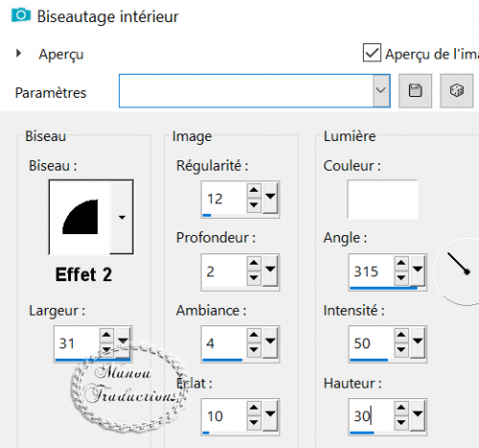Click inside the Hauteur value field
Viewport: 479px width, 448px height.
click(x=372, y=416)
